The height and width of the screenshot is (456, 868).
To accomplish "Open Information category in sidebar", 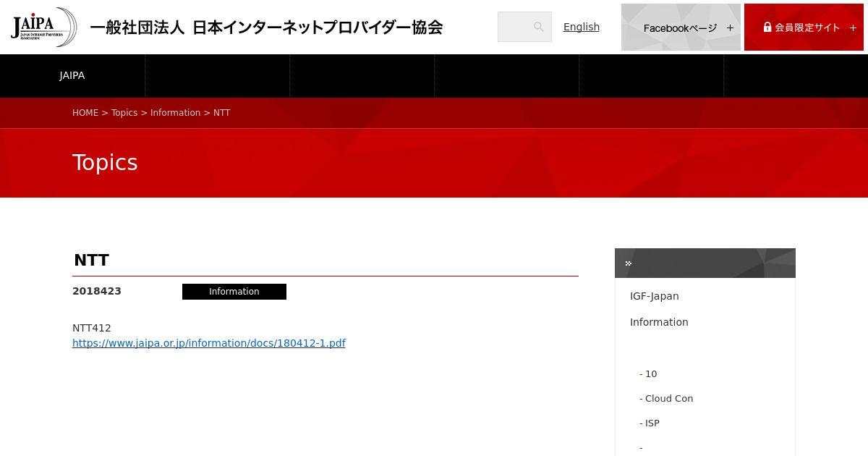I will 659,322.
